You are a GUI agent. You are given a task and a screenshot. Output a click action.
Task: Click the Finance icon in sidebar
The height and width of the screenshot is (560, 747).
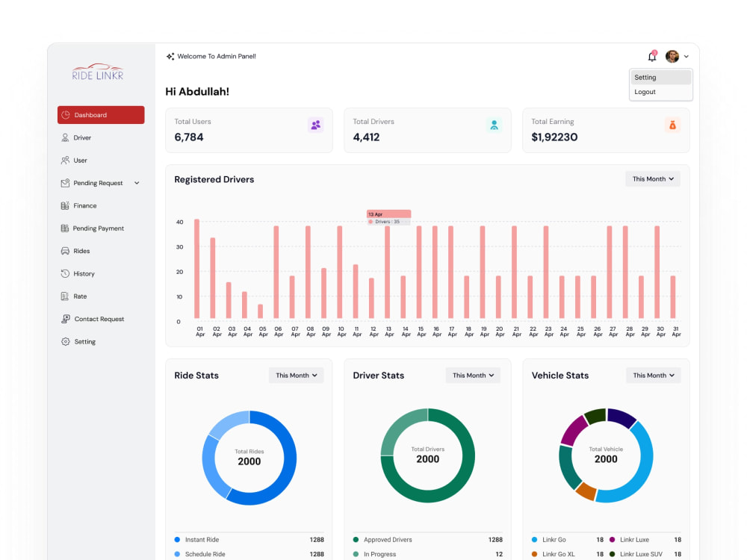click(x=65, y=206)
